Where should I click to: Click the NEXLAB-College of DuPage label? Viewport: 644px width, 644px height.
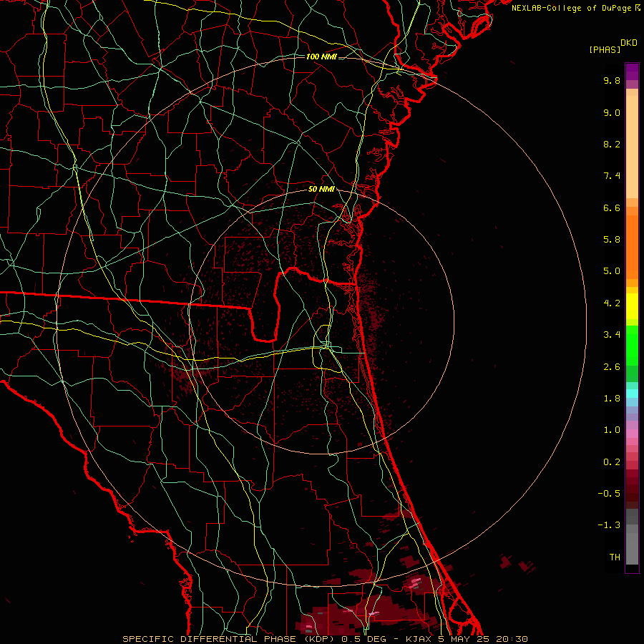[x=571, y=8]
